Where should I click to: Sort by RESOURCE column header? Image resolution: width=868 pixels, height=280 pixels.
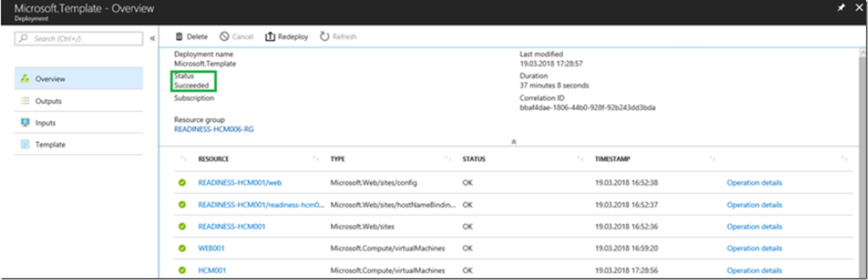(x=213, y=159)
